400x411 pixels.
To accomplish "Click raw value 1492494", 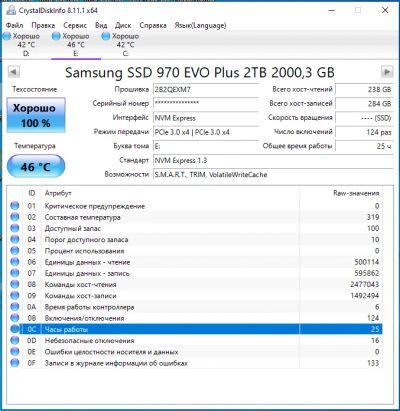I will 365,296.
